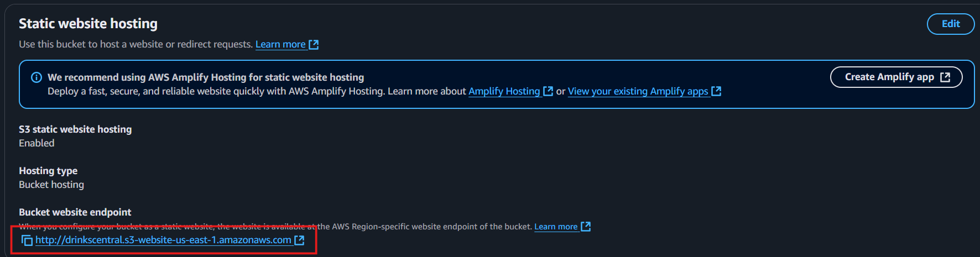The width and height of the screenshot is (980, 257).
Task: Click the Enabled status text
Action: point(37,143)
